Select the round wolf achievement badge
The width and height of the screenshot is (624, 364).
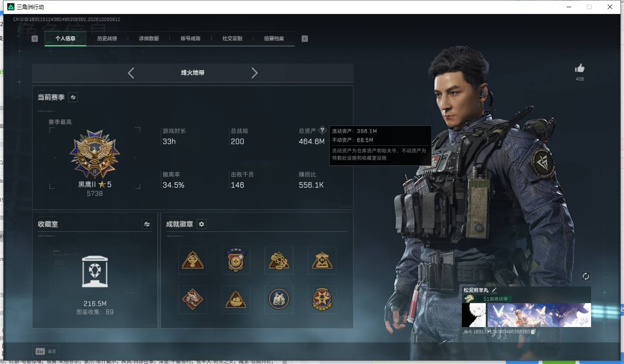tap(279, 299)
